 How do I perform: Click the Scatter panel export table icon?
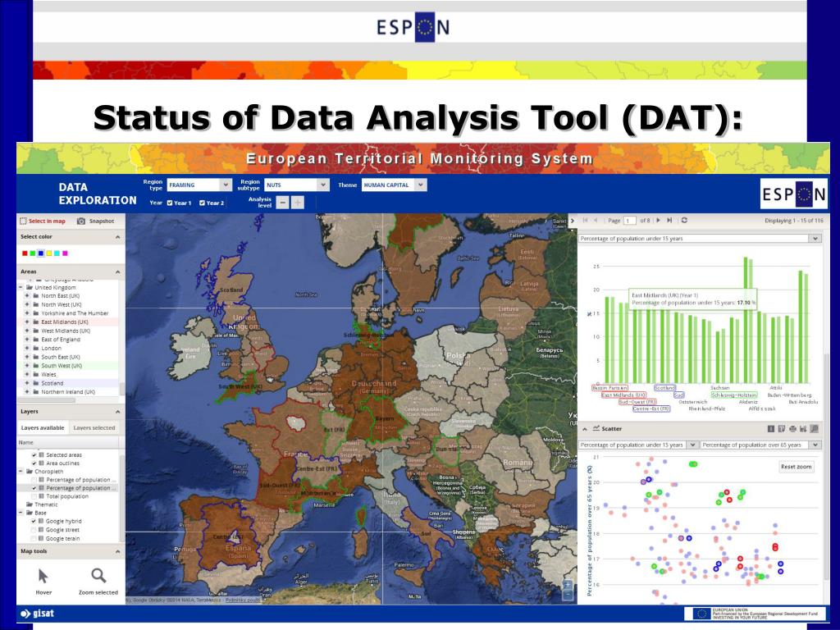click(x=782, y=428)
